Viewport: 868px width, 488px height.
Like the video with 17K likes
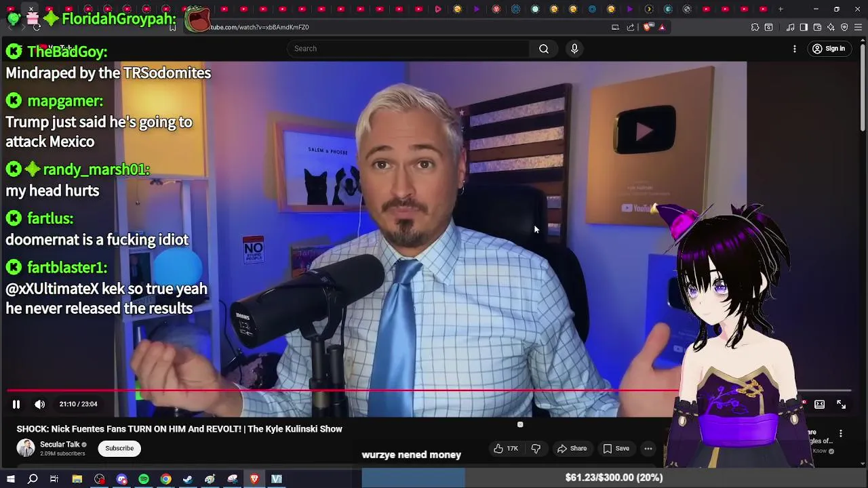coord(506,448)
